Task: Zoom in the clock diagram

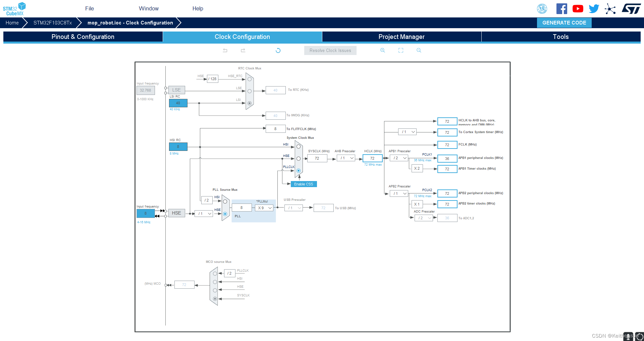Action: pos(383,50)
